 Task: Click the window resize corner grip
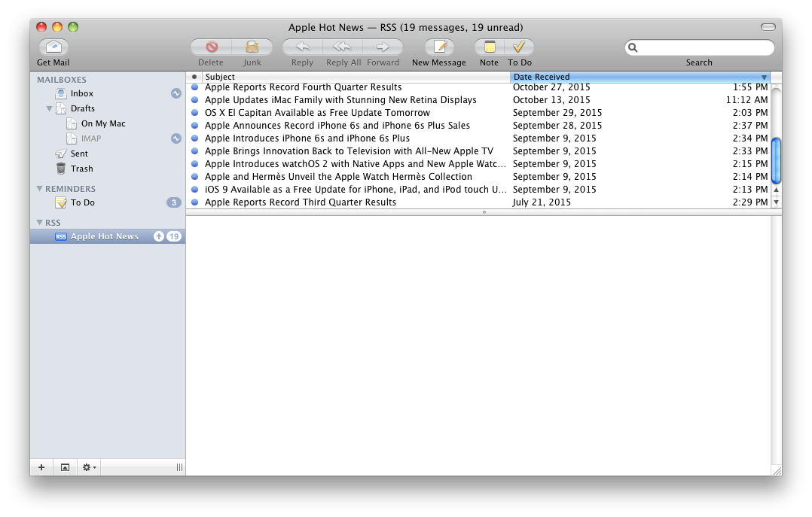[777, 470]
